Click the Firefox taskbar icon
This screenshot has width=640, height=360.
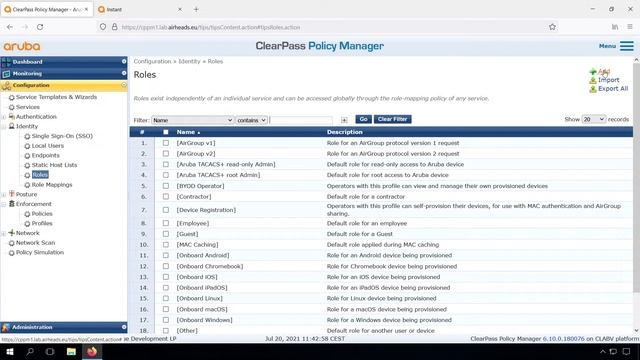point(92,351)
